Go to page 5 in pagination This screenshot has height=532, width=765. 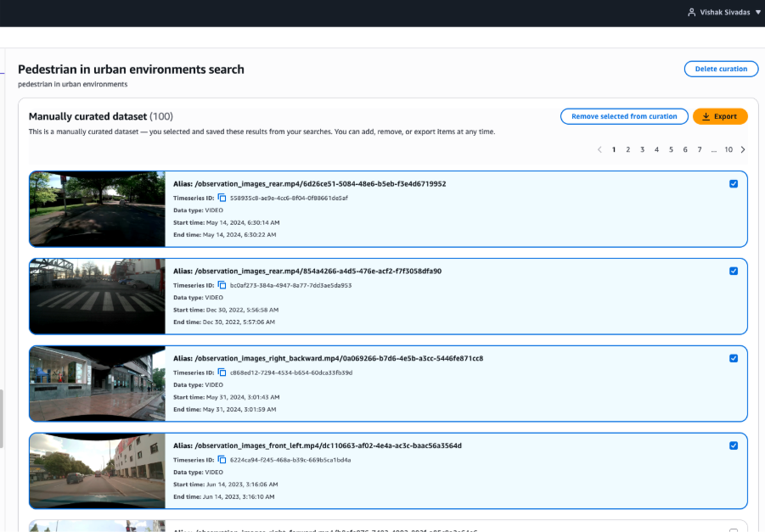[671, 149]
